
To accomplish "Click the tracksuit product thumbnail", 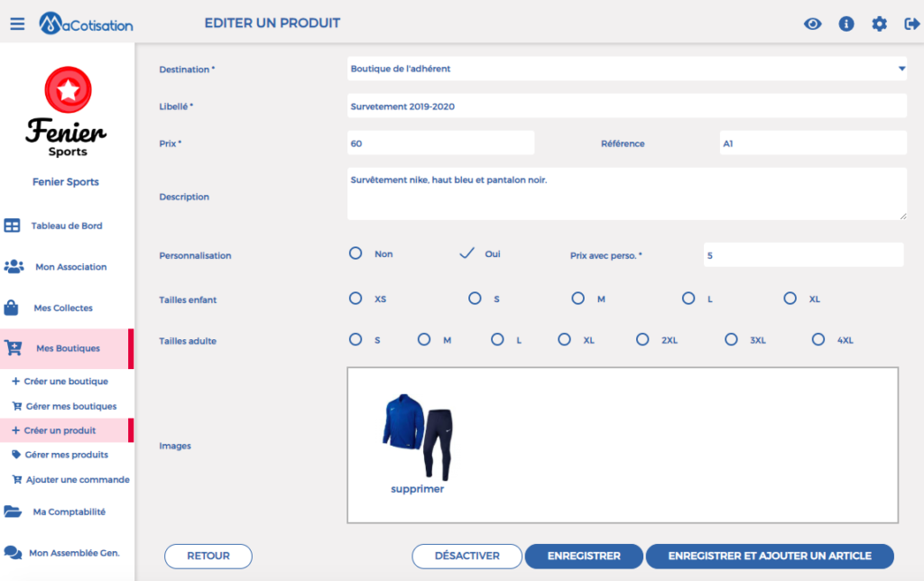I will coord(417,437).
